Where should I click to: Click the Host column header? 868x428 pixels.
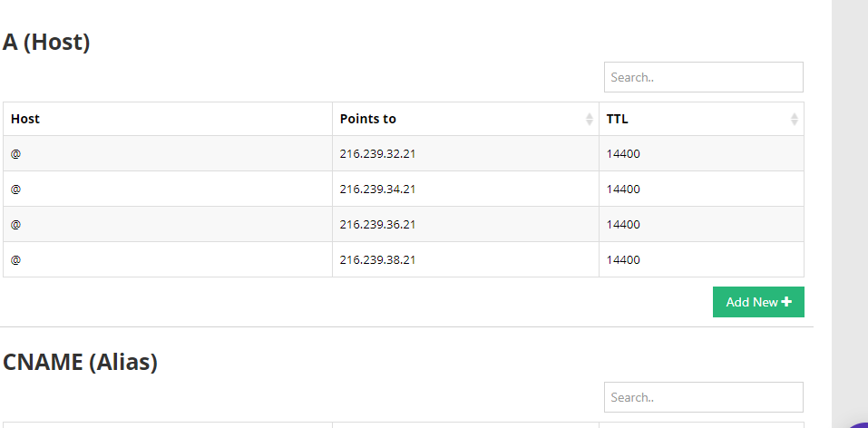point(25,119)
